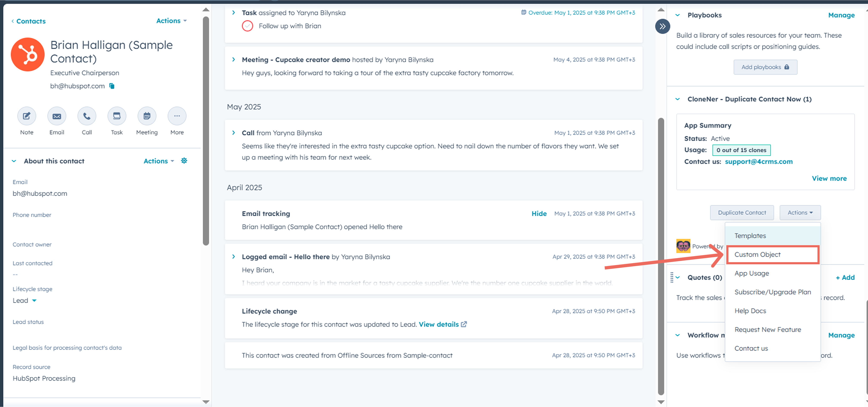Expand the Call from Yaryna Bilynska entry
This screenshot has height=407, width=868.
234,133
